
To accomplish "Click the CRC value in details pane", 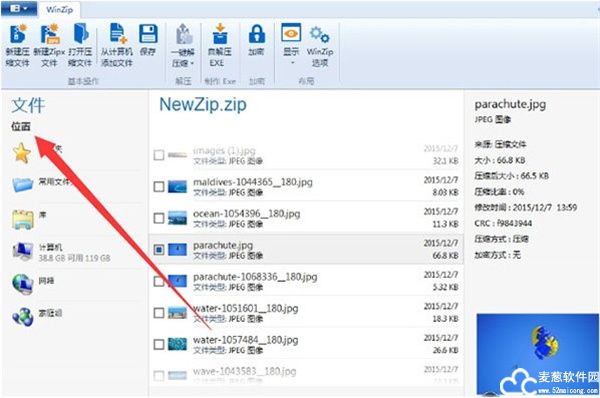I will [x=515, y=223].
